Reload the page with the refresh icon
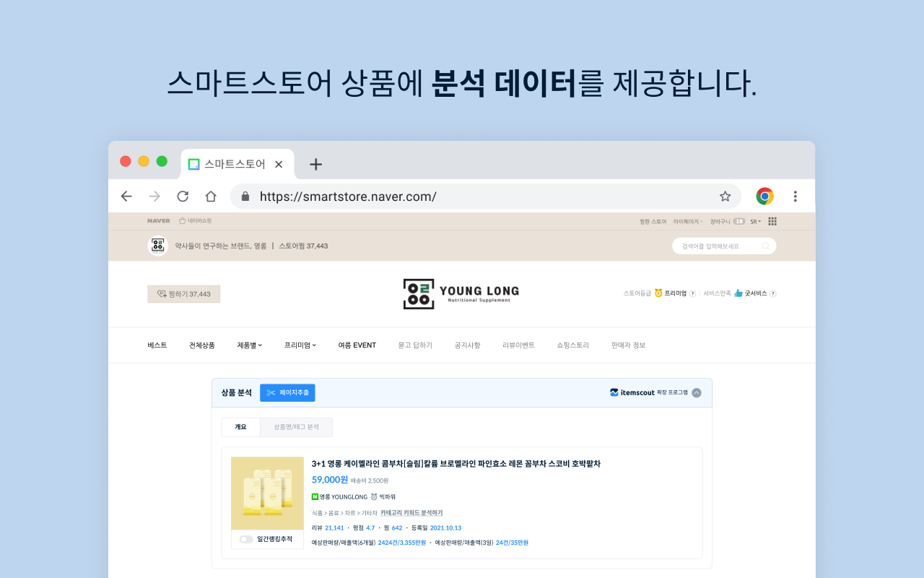Viewport: 924px width, 578px height. click(182, 196)
